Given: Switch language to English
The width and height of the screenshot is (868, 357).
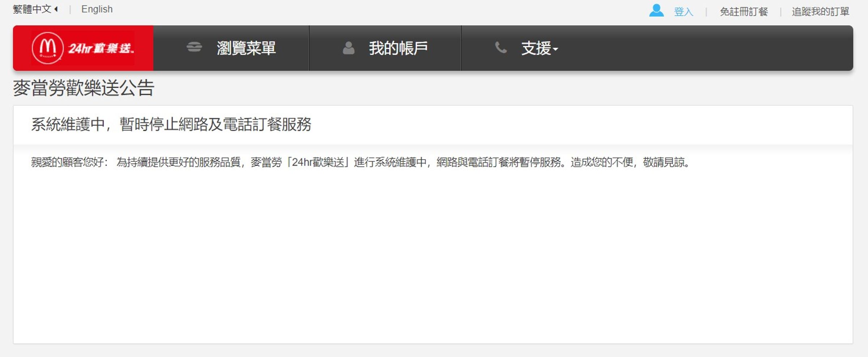Looking at the screenshot, I should coord(97,9).
